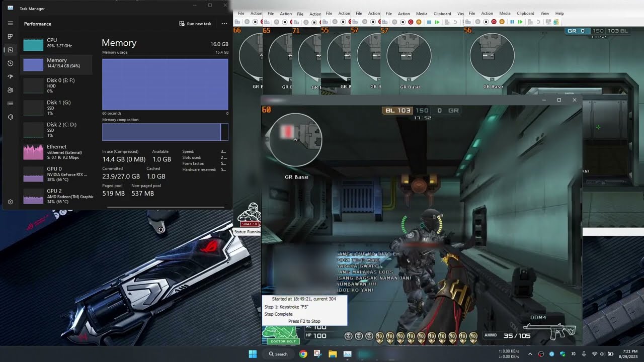
Task: Click orange Save icon in VM window with Help menu
Action: [x=502, y=22]
